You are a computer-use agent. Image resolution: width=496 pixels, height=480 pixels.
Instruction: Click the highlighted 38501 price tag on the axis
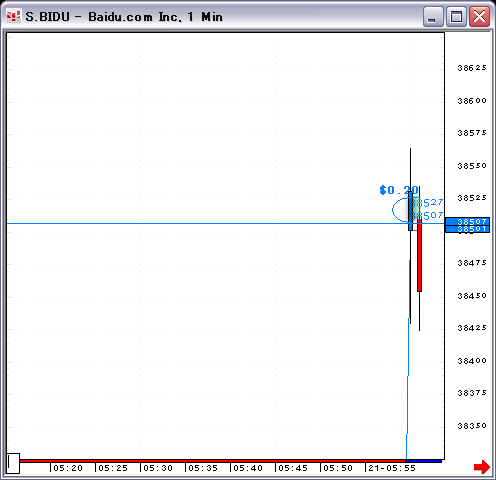[467, 229]
